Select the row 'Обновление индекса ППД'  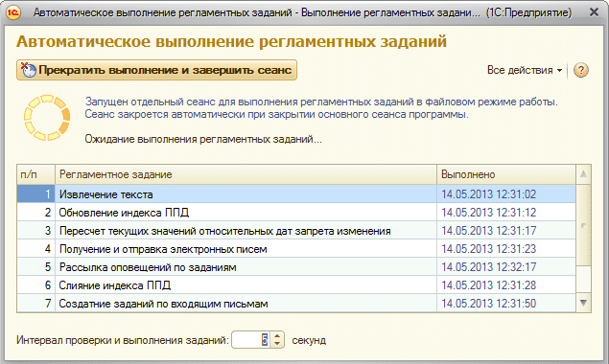click(x=296, y=213)
